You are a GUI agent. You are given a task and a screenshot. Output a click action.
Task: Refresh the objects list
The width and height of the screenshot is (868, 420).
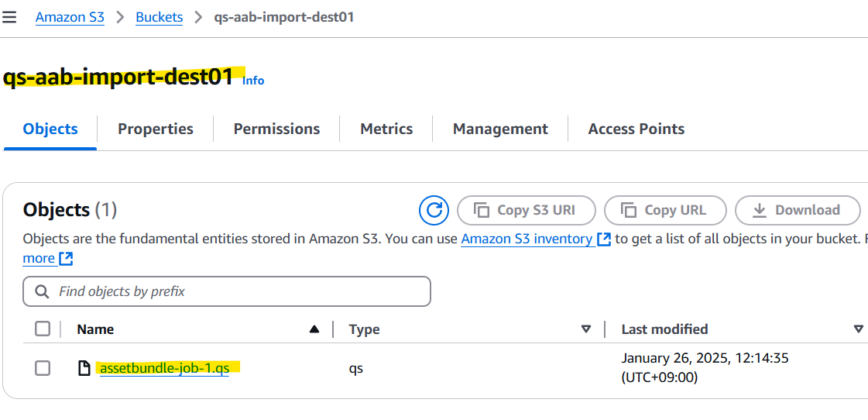point(434,210)
